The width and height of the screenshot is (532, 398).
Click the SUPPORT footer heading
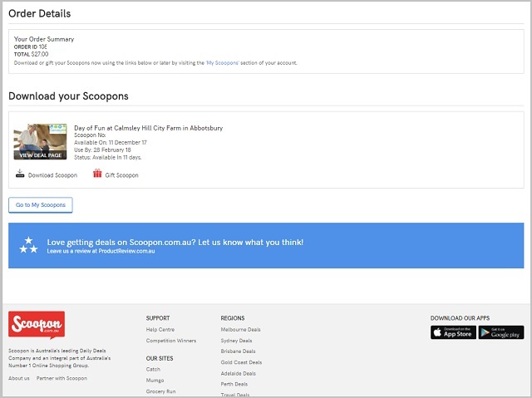point(158,318)
